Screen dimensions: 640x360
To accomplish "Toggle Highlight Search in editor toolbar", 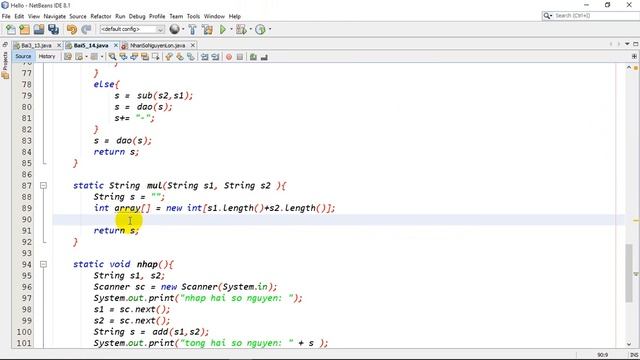I will tap(145, 57).
